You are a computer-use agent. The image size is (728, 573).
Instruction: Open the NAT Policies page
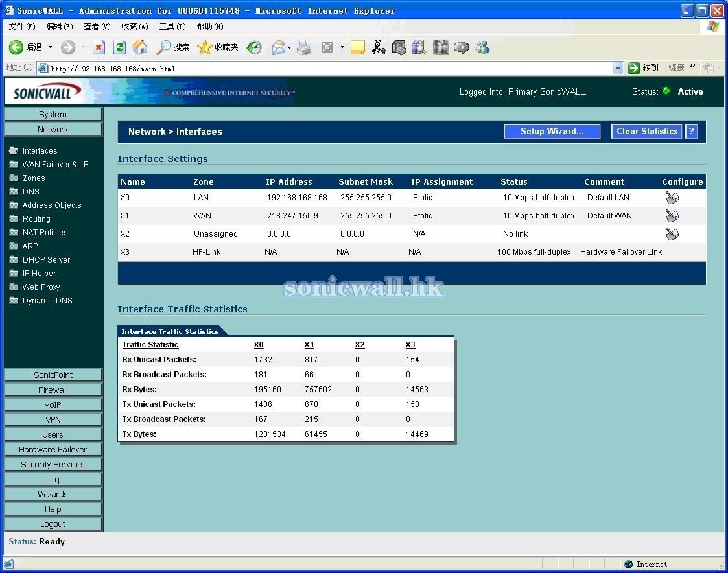[x=45, y=232]
